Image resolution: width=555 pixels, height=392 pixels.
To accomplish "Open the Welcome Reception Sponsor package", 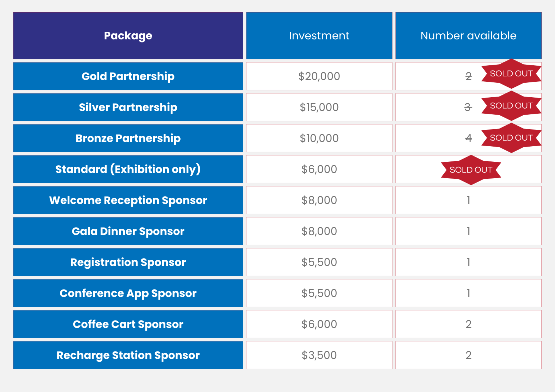I will coord(128,200).
